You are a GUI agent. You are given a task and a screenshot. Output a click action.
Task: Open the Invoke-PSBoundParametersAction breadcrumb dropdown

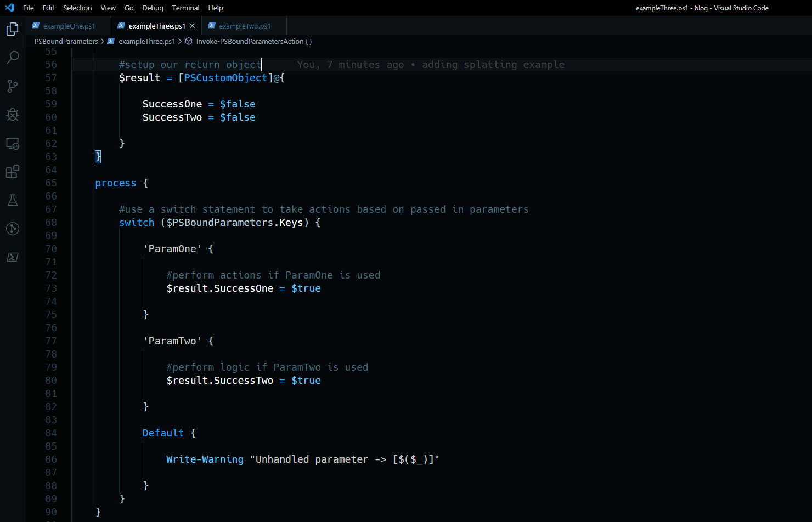pyautogui.click(x=253, y=41)
